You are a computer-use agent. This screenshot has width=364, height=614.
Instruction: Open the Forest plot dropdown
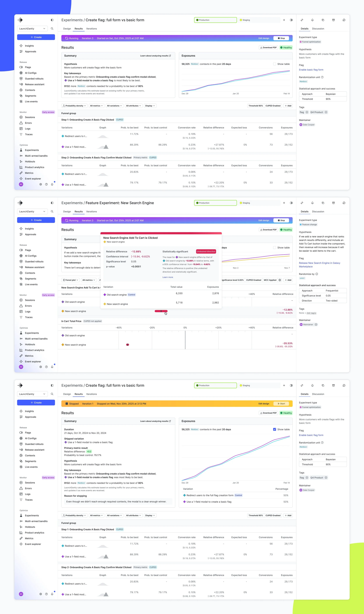click(x=70, y=280)
